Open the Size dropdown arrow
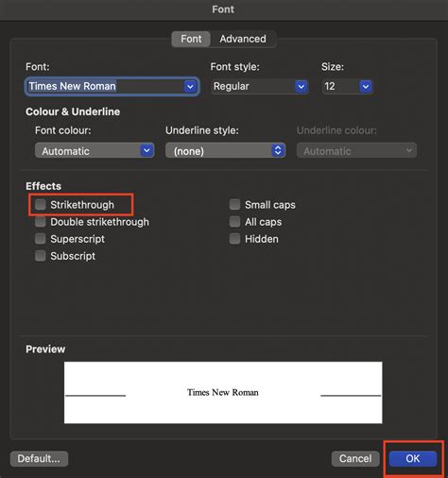 coord(366,86)
